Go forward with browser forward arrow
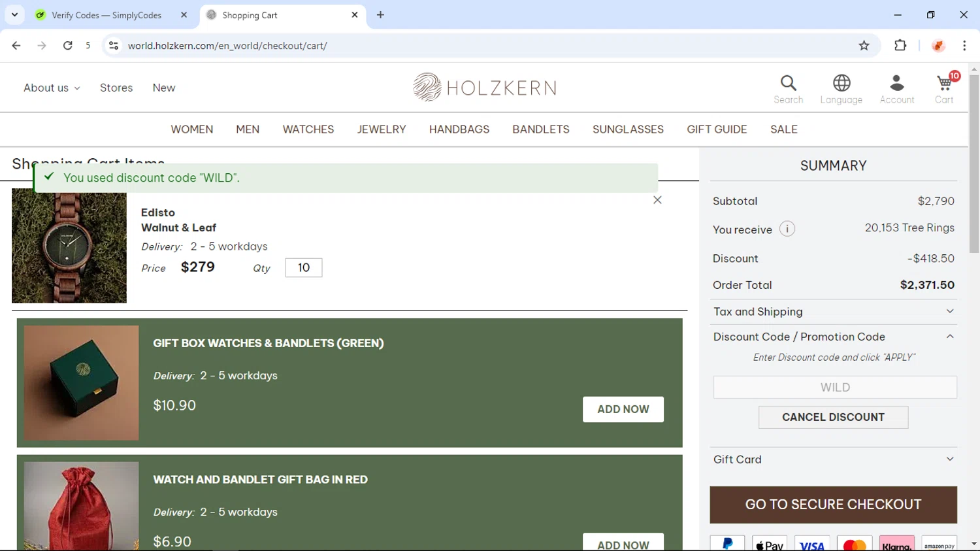 click(x=42, y=46)
